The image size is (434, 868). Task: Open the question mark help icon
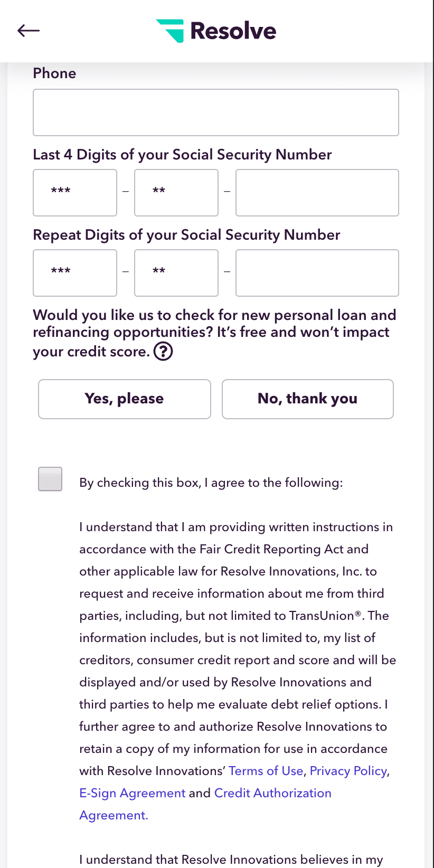163,351
